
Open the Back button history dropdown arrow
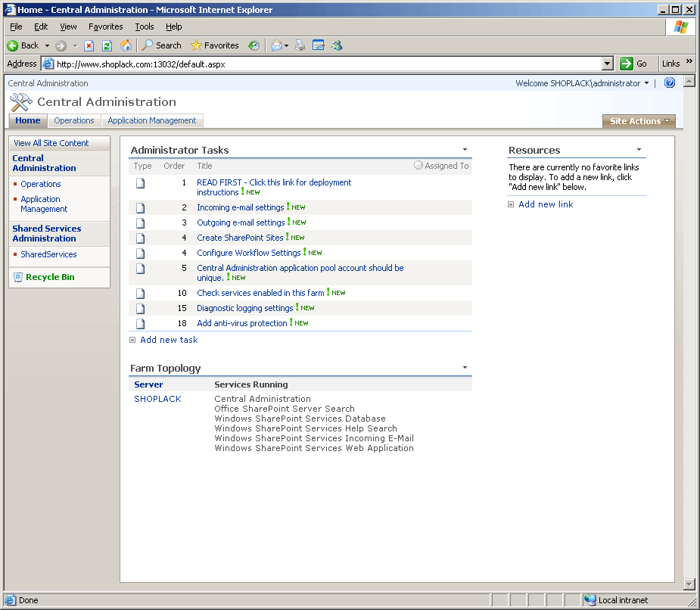(47, 45)
